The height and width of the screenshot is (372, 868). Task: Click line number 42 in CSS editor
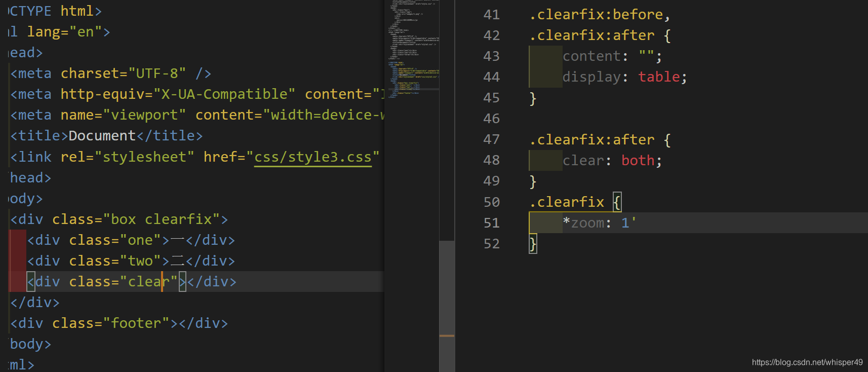491,35
